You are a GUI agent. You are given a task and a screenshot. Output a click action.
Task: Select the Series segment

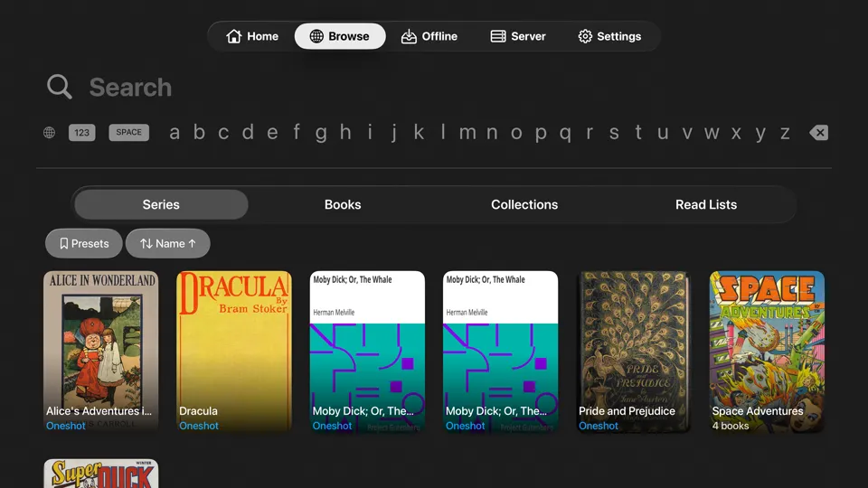tap(161, 205)
